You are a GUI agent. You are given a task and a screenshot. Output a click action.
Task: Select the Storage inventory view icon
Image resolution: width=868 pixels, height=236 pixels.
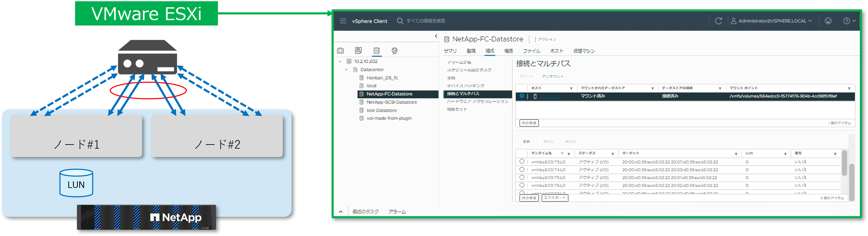tap(376, 51)
